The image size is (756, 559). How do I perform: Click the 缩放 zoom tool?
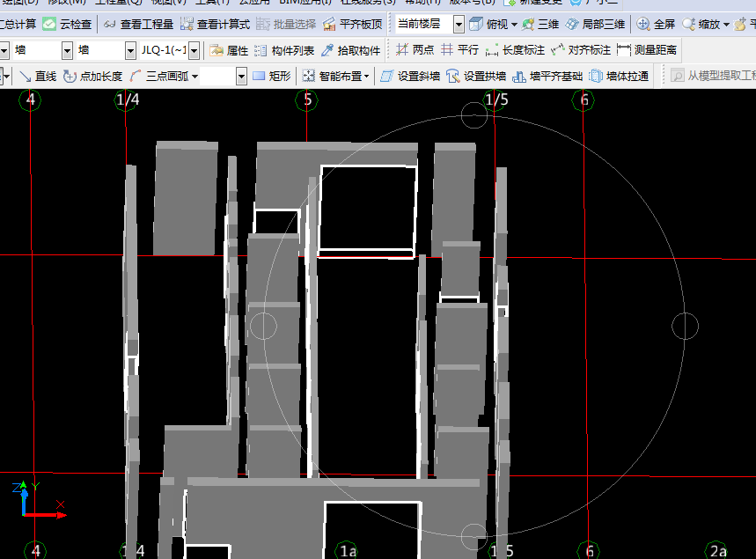701,24
